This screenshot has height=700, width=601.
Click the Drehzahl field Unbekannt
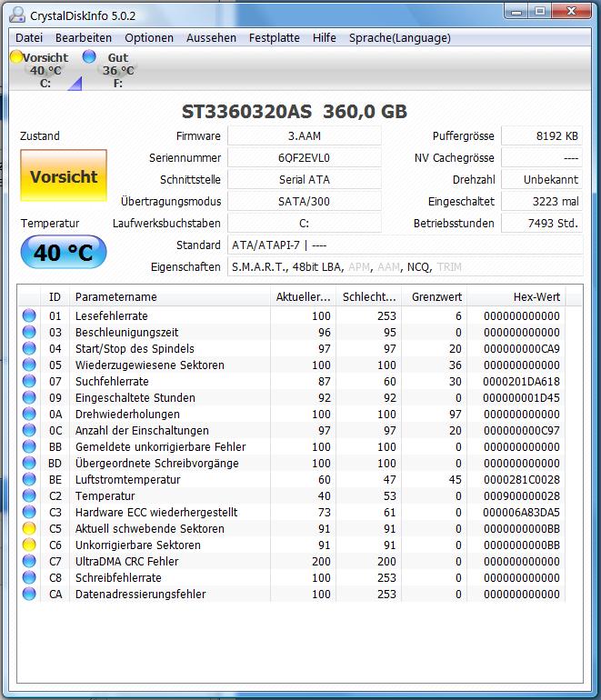(x=542, y=179)
